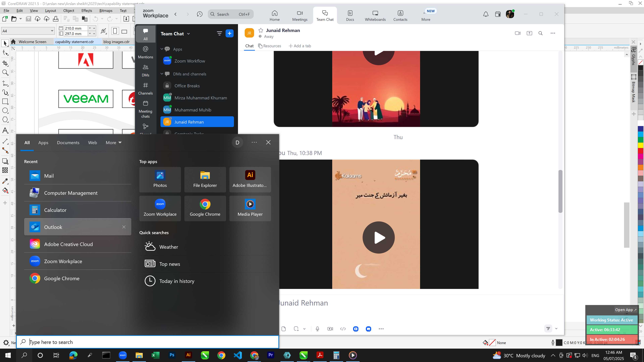Click Add a tab in chat
This screenshot has height=362, width=644.
coord(300,46)
